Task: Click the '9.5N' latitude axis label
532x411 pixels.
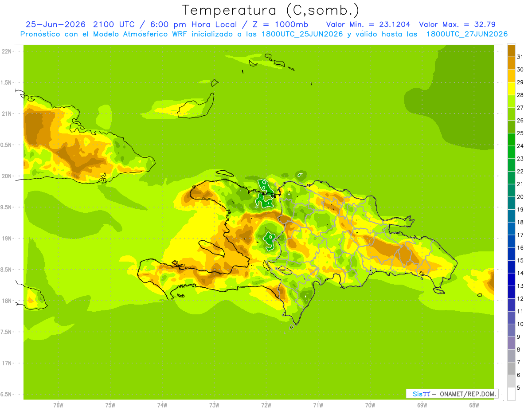Action: (x=6, y=207)
